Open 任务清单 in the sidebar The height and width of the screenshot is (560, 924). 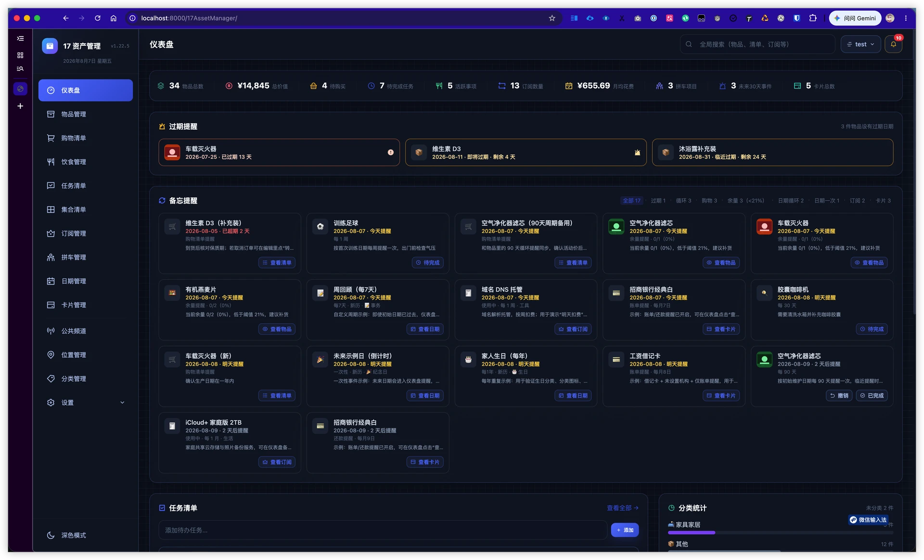click(x=86, y=186)
